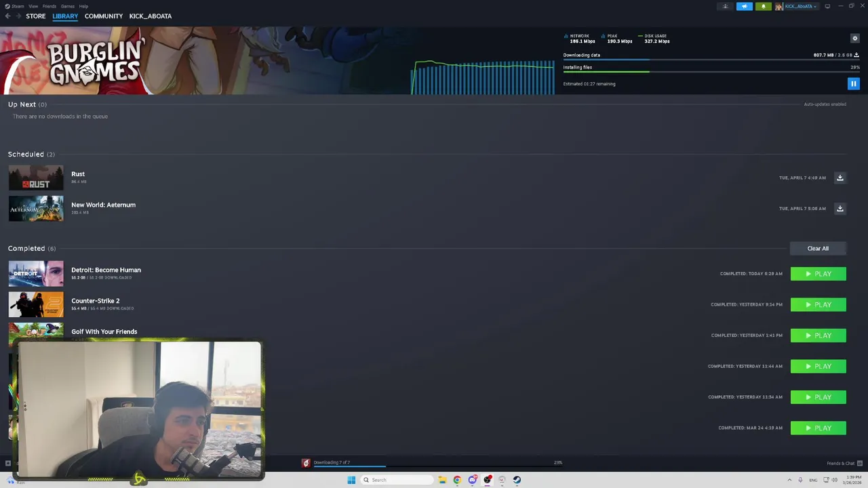Open File Explorer from taskbar

(x=442, y=480)
